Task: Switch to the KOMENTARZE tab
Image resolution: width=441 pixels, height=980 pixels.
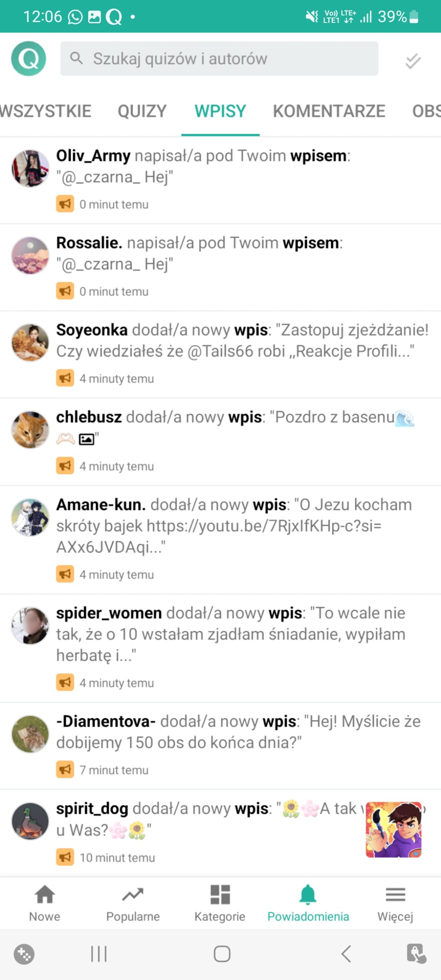Action: coord(329,111)
